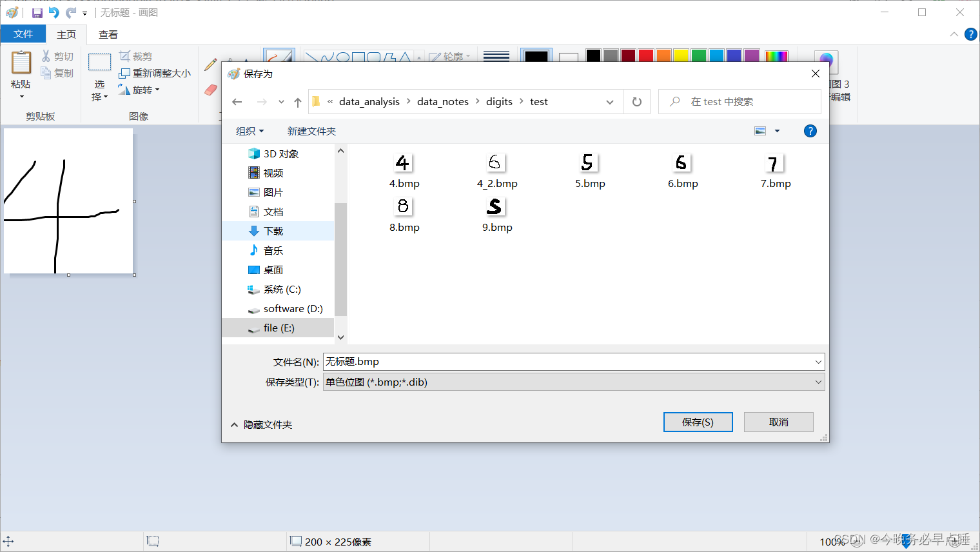The image size is (980, 552).
Task: Select the line shape in shapes gallery
Action: 311,57
